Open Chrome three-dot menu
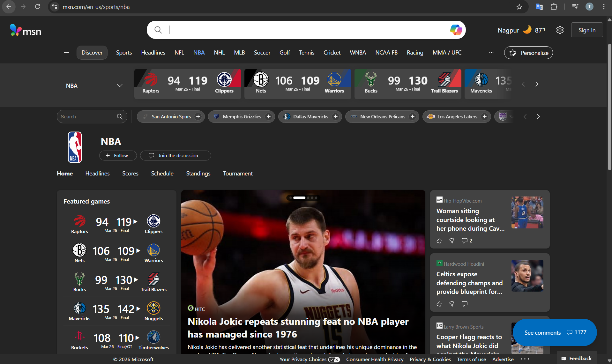Screen dimensions: 612x364 (604, 7)
